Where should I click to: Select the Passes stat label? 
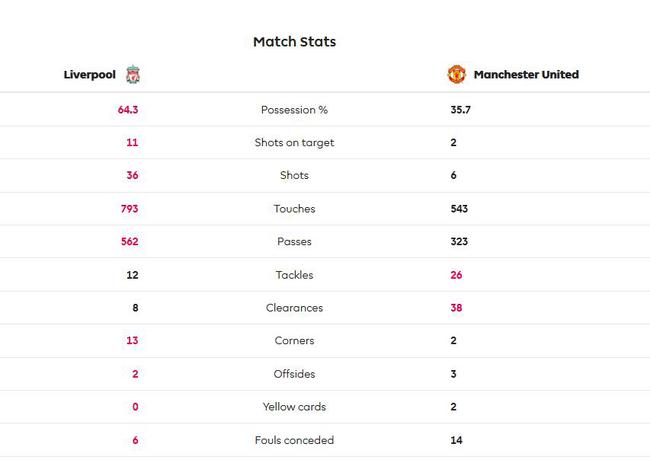point(294,242)
